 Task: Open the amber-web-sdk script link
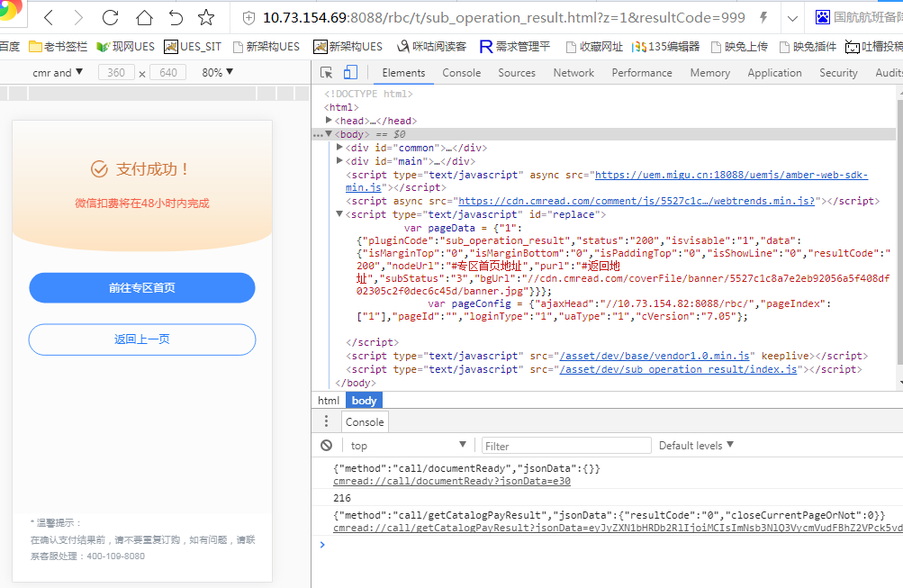point(731,175)
